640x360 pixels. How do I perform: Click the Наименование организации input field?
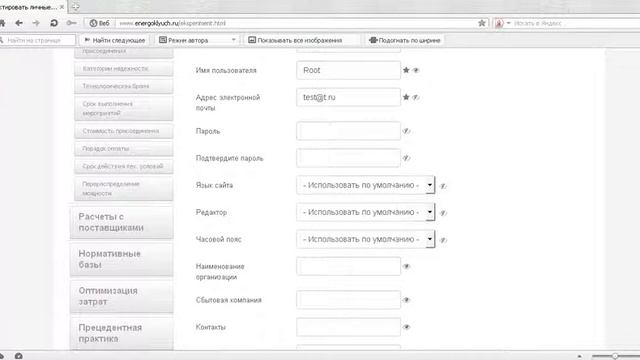(349, 266)
